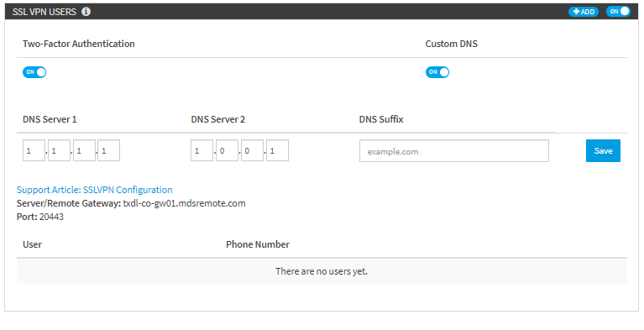
Task: Turn off the Two-Factor Authentication switch
Action: coord(34,72)
